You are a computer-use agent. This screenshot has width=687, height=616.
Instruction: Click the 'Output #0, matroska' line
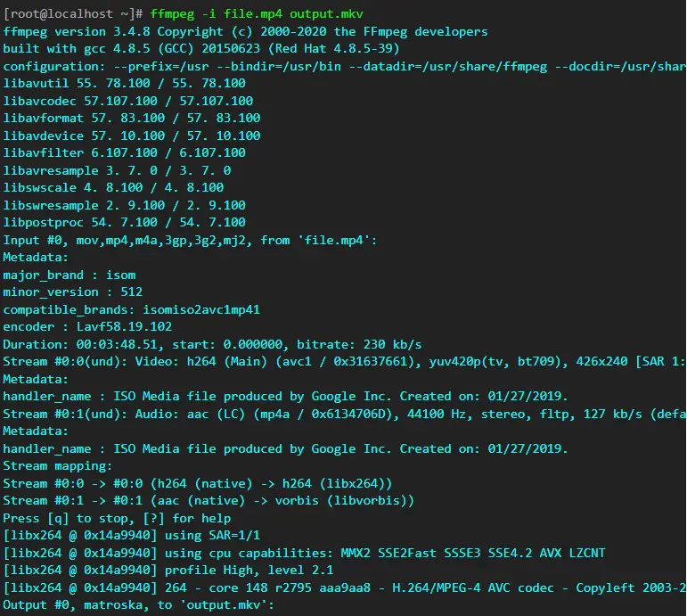138,605
